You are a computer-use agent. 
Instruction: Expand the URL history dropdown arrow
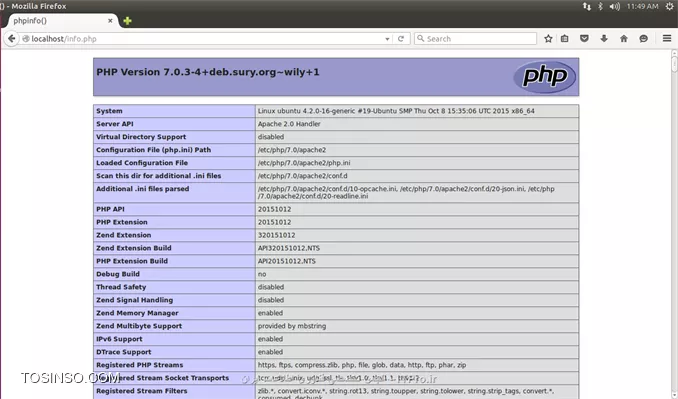[x=387, y=39]
